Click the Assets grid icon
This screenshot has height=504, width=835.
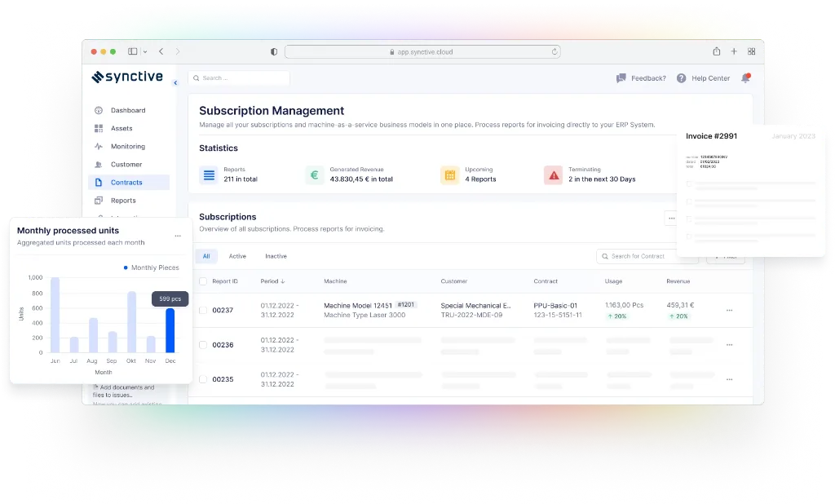(99, 128)
